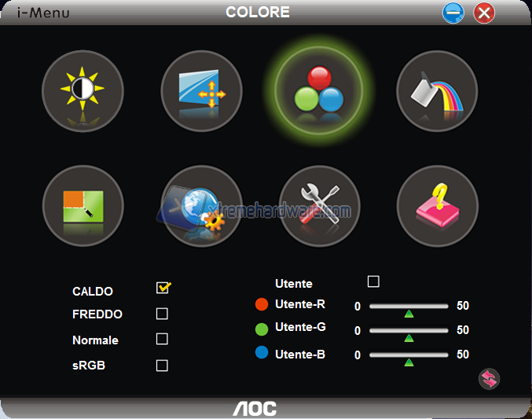Screen dimensions: 532x419
Task: Click the AOC logo in the footer
Action: [255, 409]
